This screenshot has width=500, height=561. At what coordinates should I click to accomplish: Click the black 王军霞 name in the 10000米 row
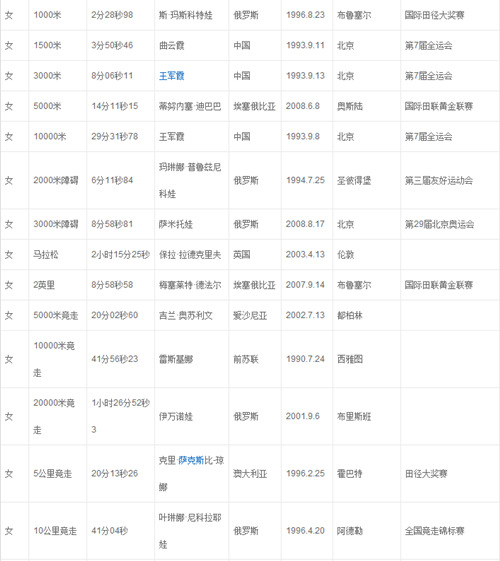pyautogui.click(x=172, y=137)
